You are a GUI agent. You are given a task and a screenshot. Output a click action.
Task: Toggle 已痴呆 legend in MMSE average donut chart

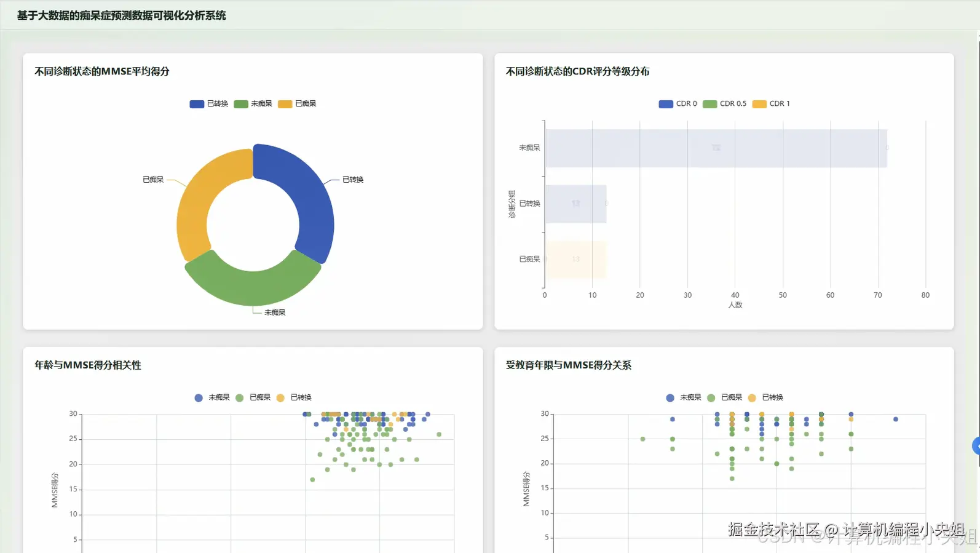(297, 104)
